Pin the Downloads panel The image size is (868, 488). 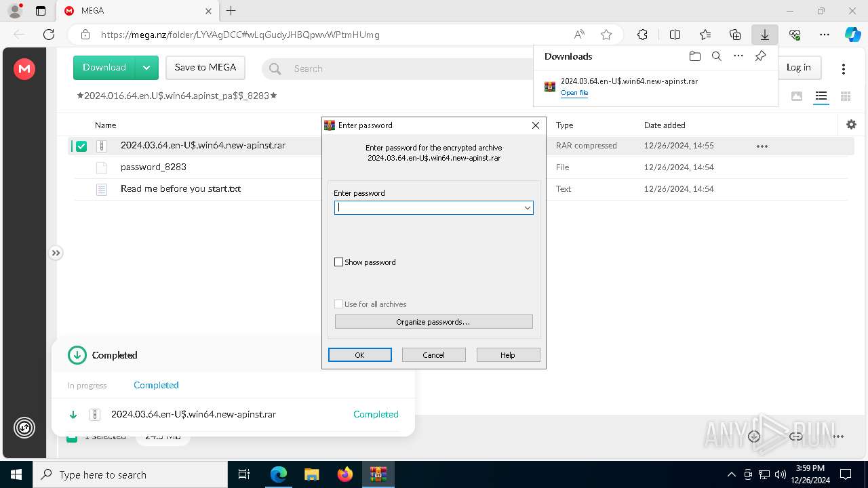click(x=760, y=56)
